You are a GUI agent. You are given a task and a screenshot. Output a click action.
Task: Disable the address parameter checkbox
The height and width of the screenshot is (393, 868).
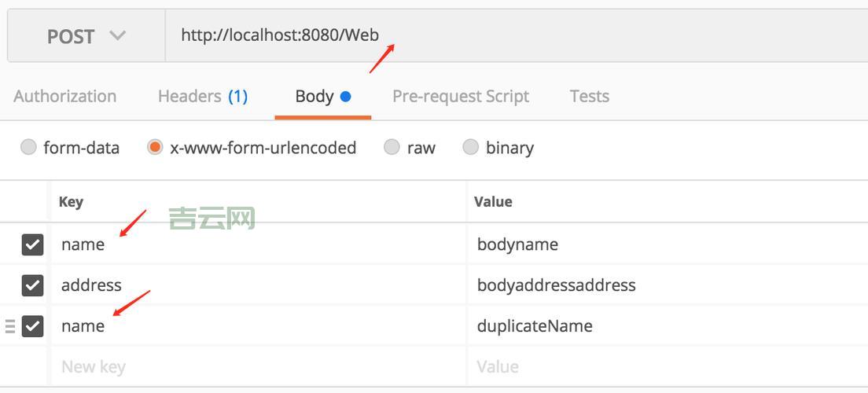click(x=32, y=285)
